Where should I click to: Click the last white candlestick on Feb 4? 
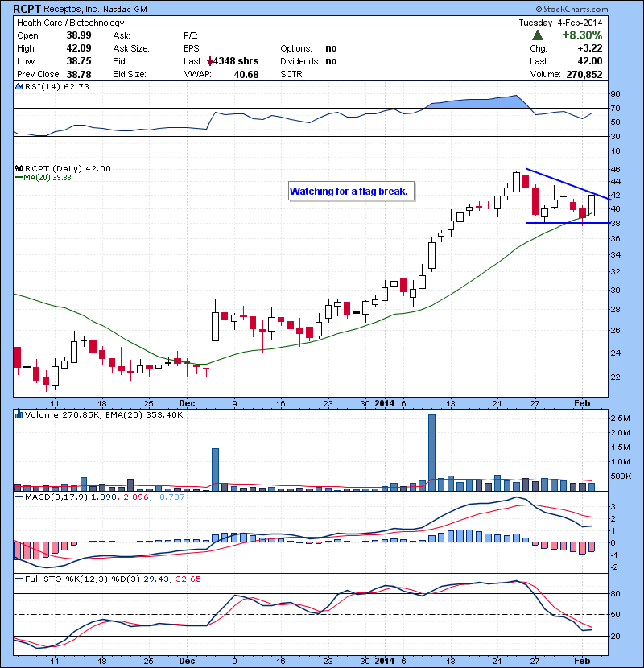coord(592,205)
